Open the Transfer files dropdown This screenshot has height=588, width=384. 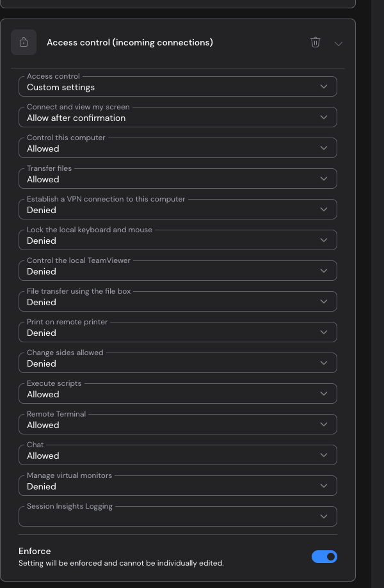(178, 179)
